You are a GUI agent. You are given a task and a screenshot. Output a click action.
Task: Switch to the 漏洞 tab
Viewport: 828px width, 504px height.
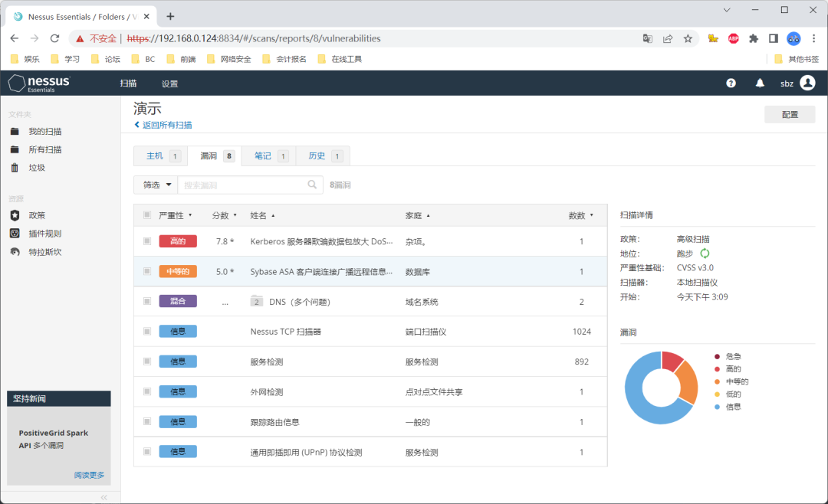tap(215, 156)
